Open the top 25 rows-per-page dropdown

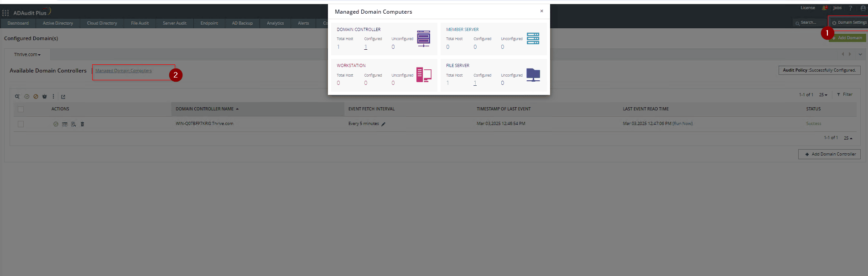click(x=823, y=95)
